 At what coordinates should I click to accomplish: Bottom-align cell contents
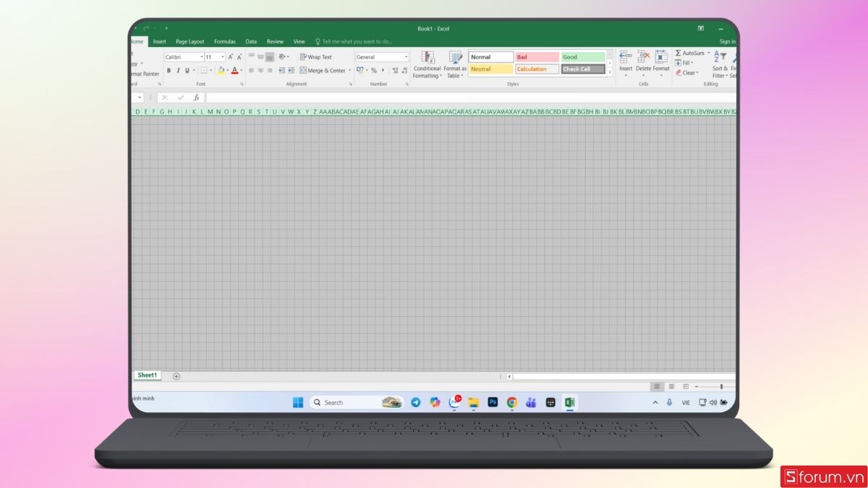(269, 57)
